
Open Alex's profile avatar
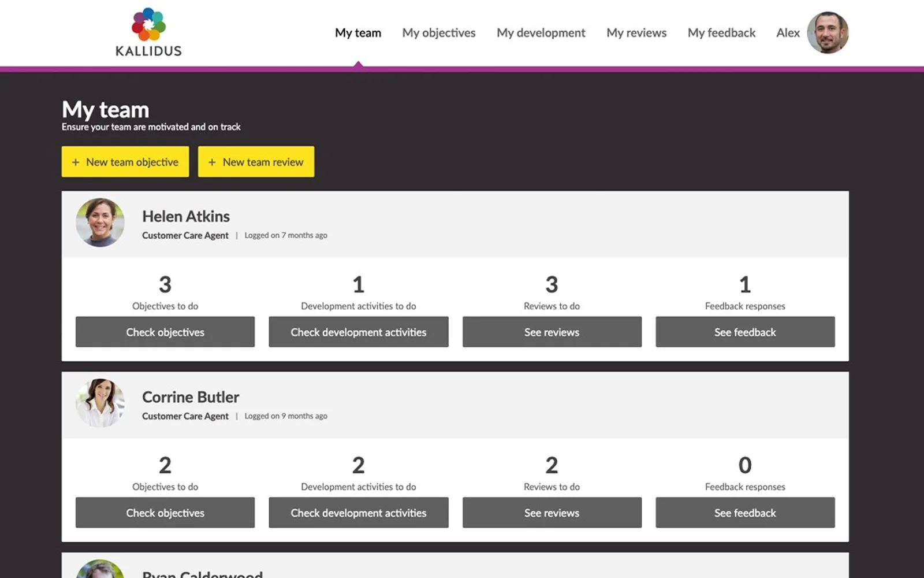point(828,33)
